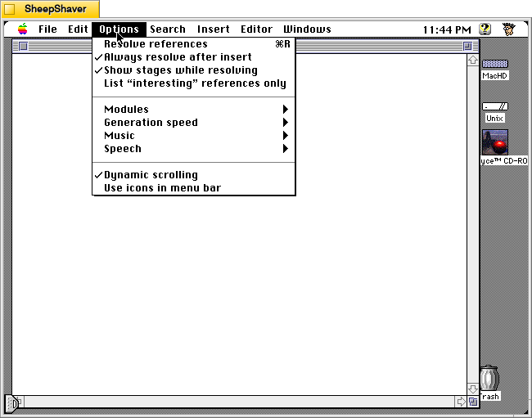Toggle Show stages while resolving
Image resolution: width=532 pixels, height=418 pixels.
tap(194, 70)
